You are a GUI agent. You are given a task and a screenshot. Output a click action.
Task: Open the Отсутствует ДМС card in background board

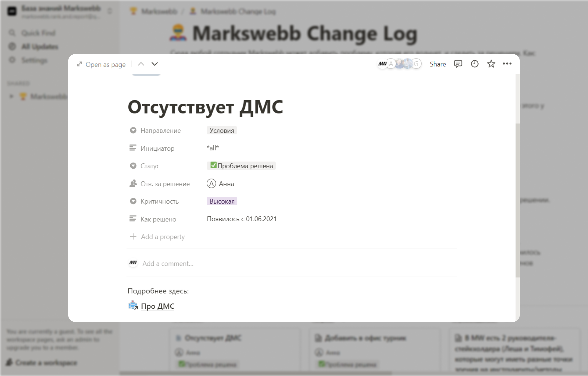pos(234,350)
